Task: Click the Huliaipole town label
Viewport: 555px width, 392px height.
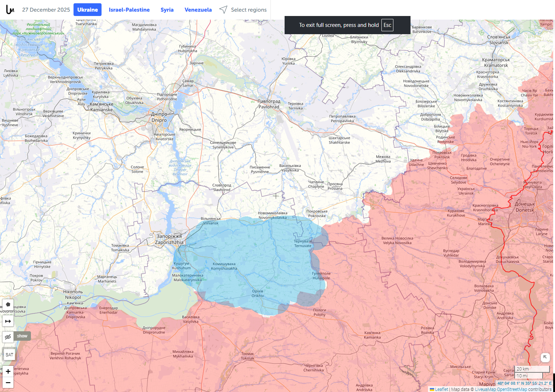Action: point(321,276)
